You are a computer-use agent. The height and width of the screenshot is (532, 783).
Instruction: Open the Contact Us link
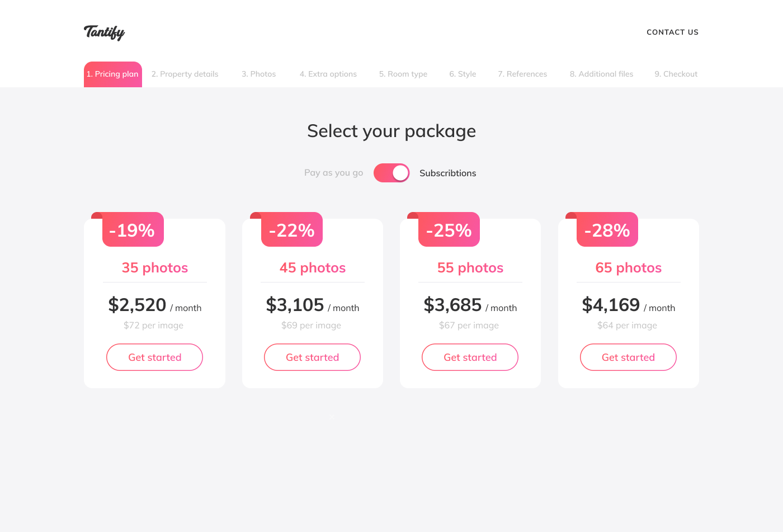click(x=672, y=32)
